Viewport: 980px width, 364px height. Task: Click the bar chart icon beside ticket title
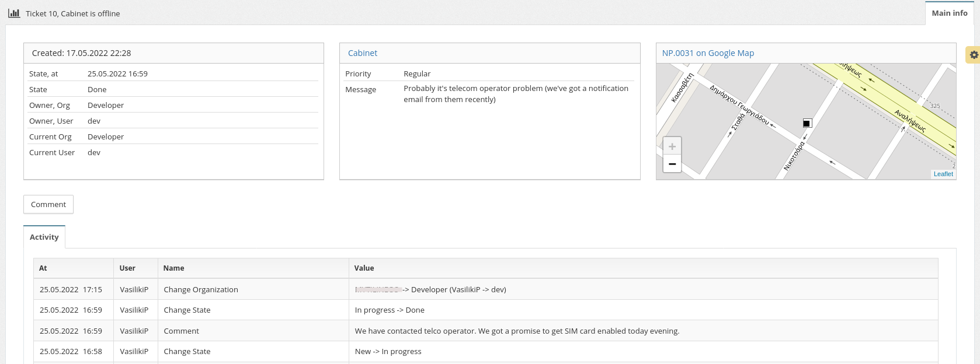pyautogui.click(x=14, y=13)
